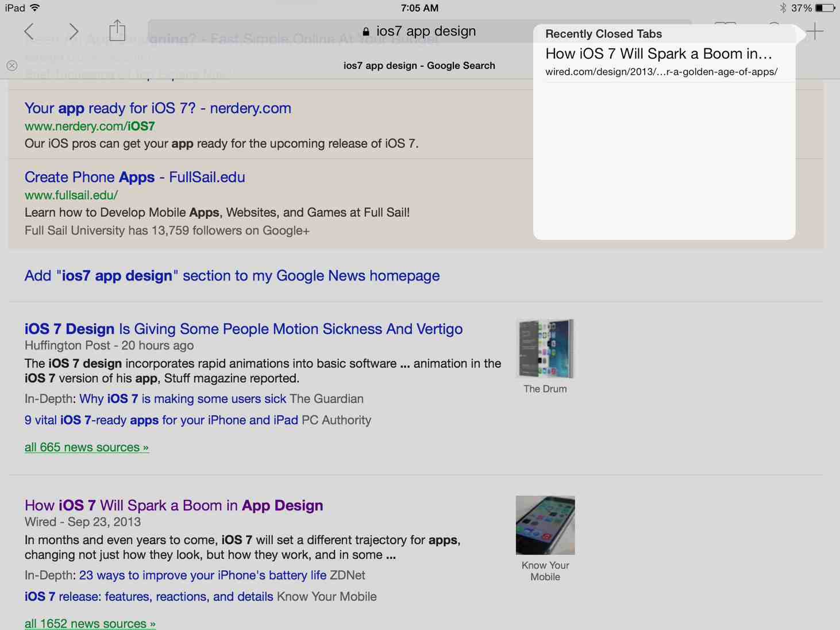Open iOS 7 Design Motion Sickness And Vertigo article
The height and width of the screenshot is (630, 840).
click(244, 329)
